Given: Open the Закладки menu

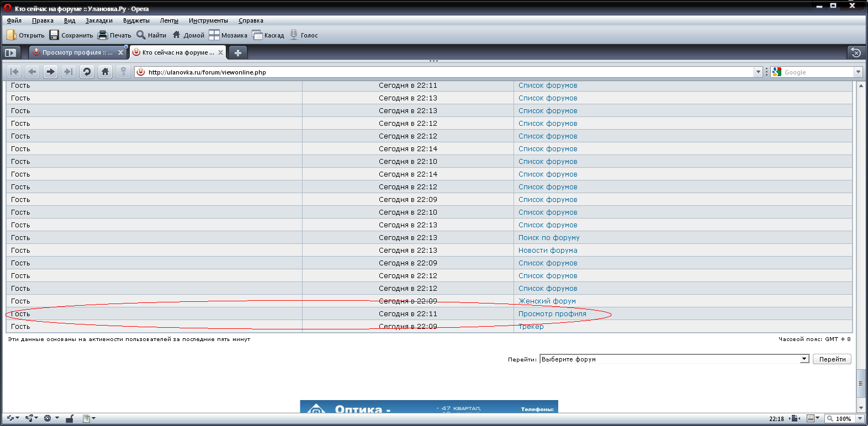Looking at the screenshot, I should tap(99, 20).
